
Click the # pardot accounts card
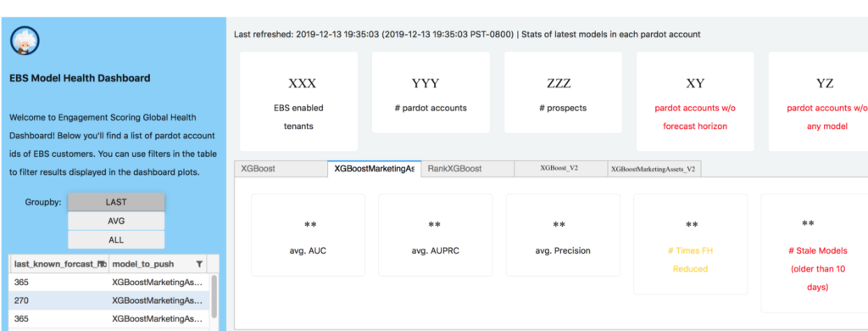click(x=431, y=93)
